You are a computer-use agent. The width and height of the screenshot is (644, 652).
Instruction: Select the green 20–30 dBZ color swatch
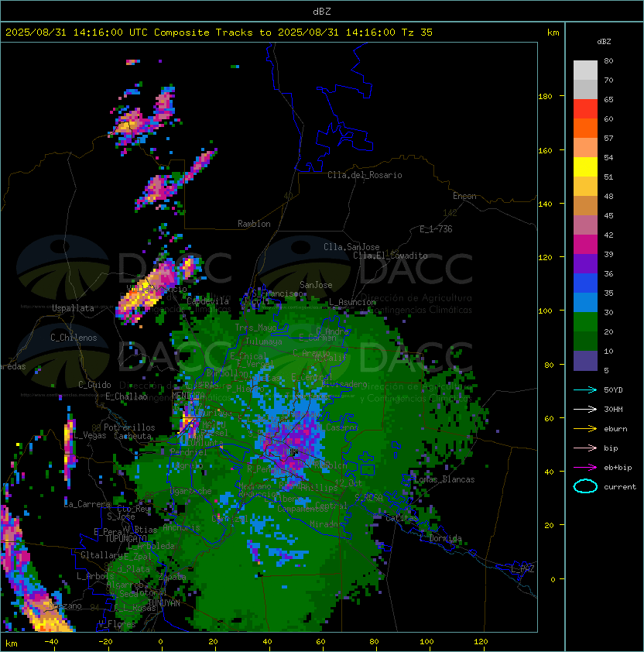click(585, 322)
